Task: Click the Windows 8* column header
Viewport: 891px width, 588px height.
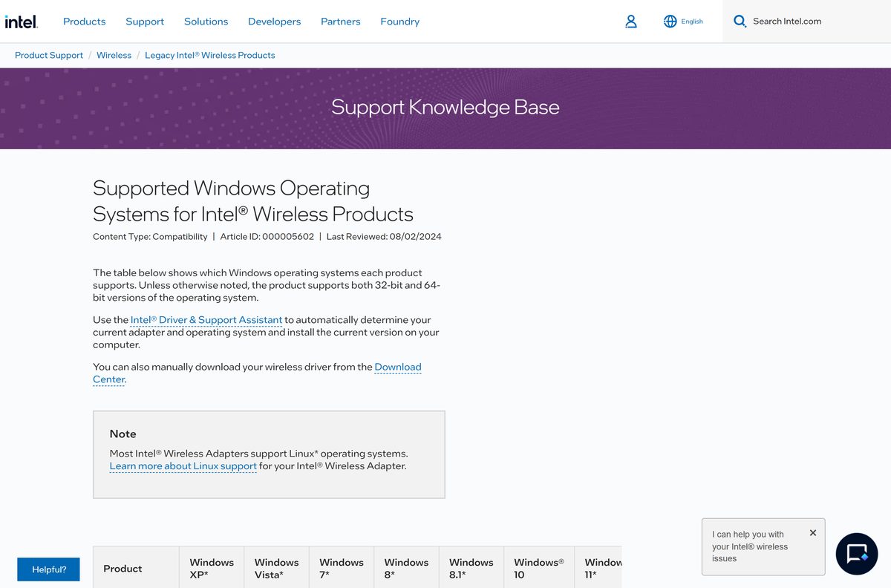Action: [406, 568]
